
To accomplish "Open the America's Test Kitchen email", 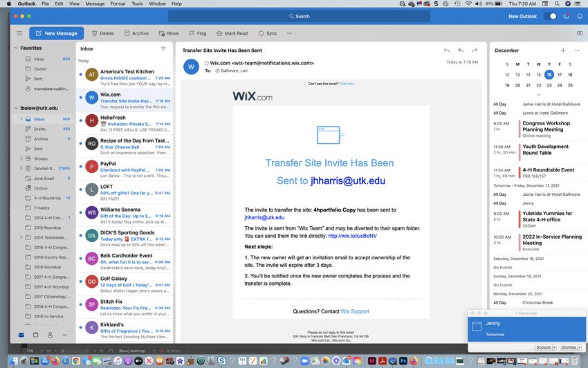I will tap(125, 77).
